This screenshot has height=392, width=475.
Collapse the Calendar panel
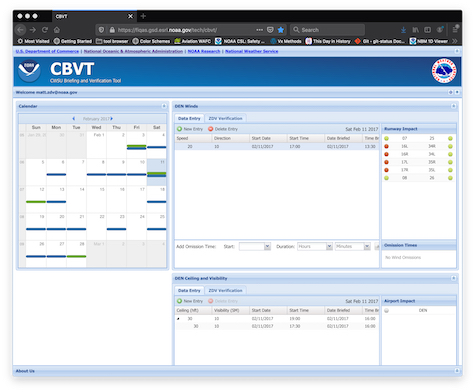(x=164, y=106)
